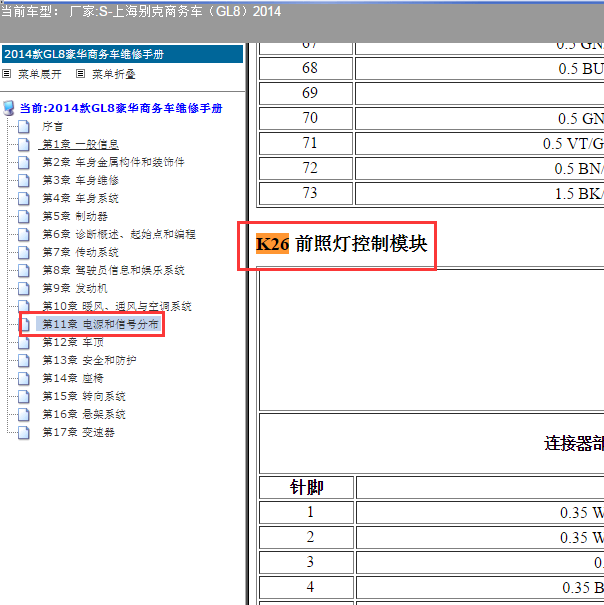Image resolution: width=604 pixels, height=605 pixels.
Task: Click pin 3 cell under 针脚
Action: (x=306, y=563)
